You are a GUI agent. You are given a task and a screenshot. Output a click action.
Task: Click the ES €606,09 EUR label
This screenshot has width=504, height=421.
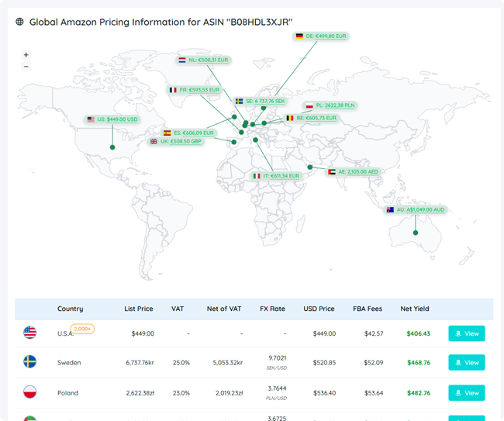(x=188, y=133)
